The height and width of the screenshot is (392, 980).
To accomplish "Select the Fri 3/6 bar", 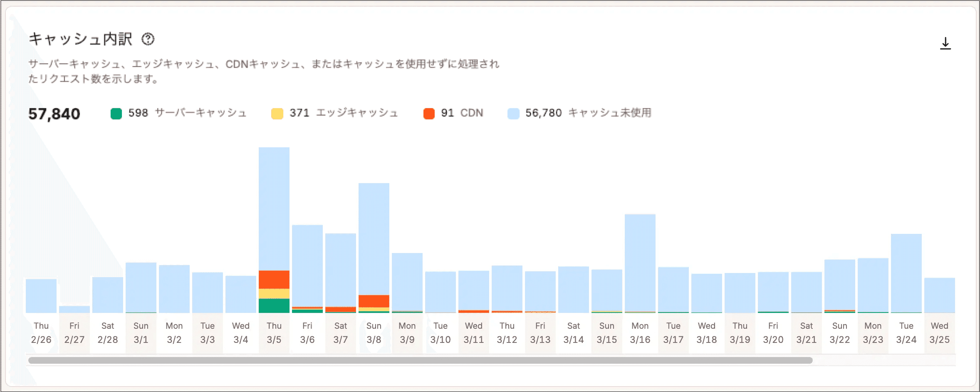I will coord(307,266).
